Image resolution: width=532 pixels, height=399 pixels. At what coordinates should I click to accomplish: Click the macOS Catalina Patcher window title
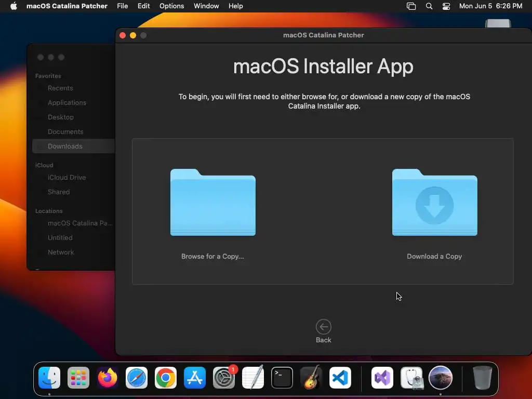click(323, 35)
